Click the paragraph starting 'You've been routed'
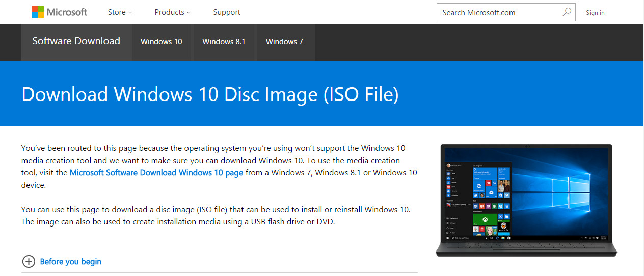The height and width of the screenshot is (276, 644). tap(219, 167)
